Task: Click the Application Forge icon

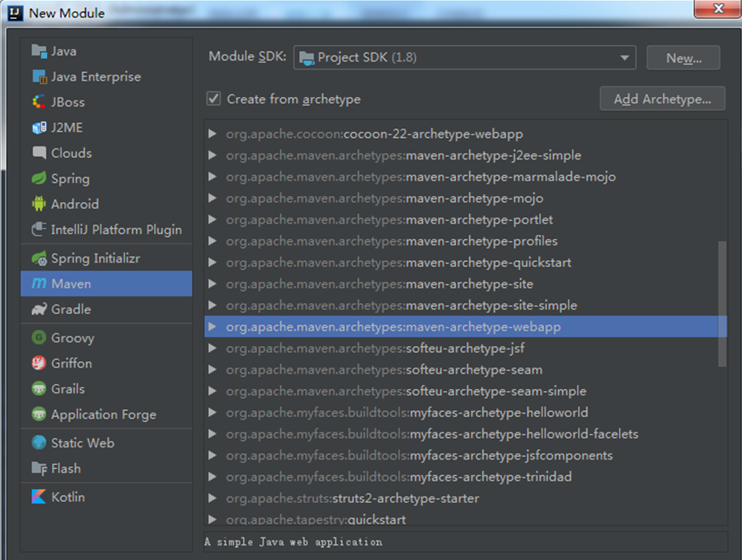Action: pos(39,414)
